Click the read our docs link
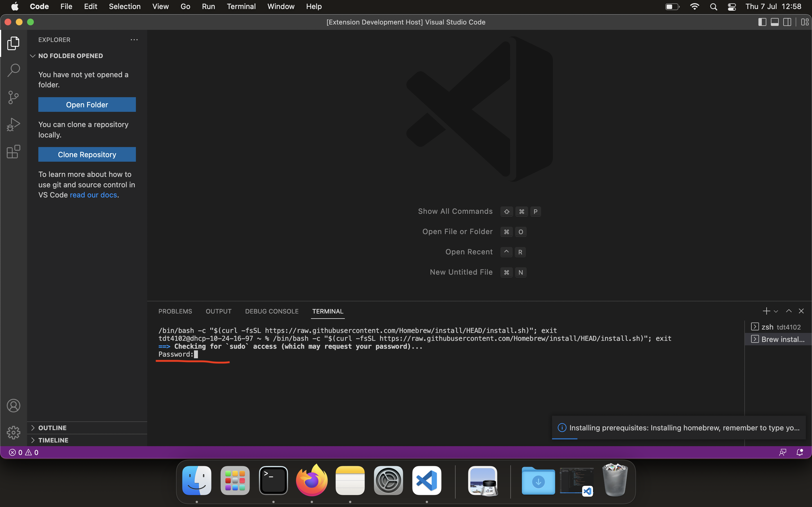 (x=94, y=195)
